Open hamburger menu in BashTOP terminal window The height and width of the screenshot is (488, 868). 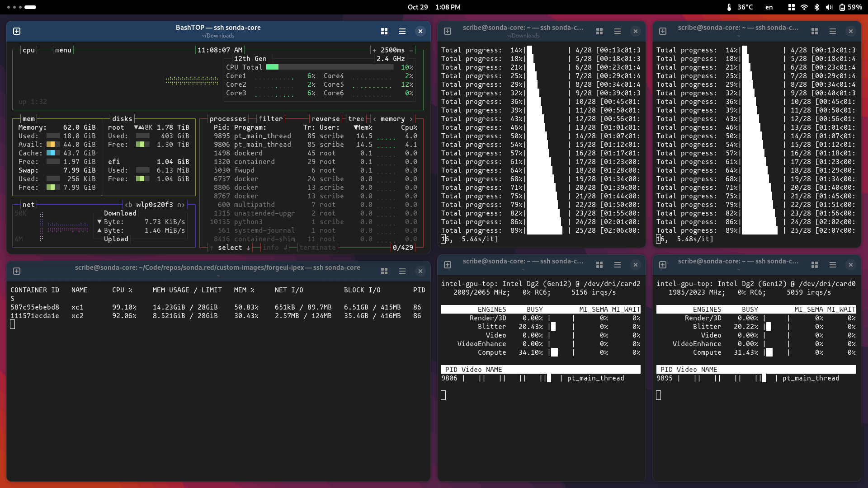(x=402, y=31)
